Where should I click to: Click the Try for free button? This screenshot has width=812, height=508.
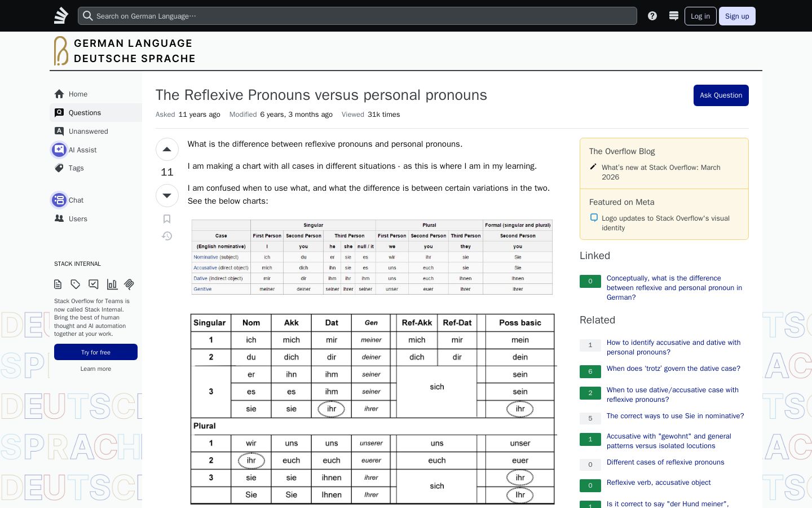click(96, 352)
